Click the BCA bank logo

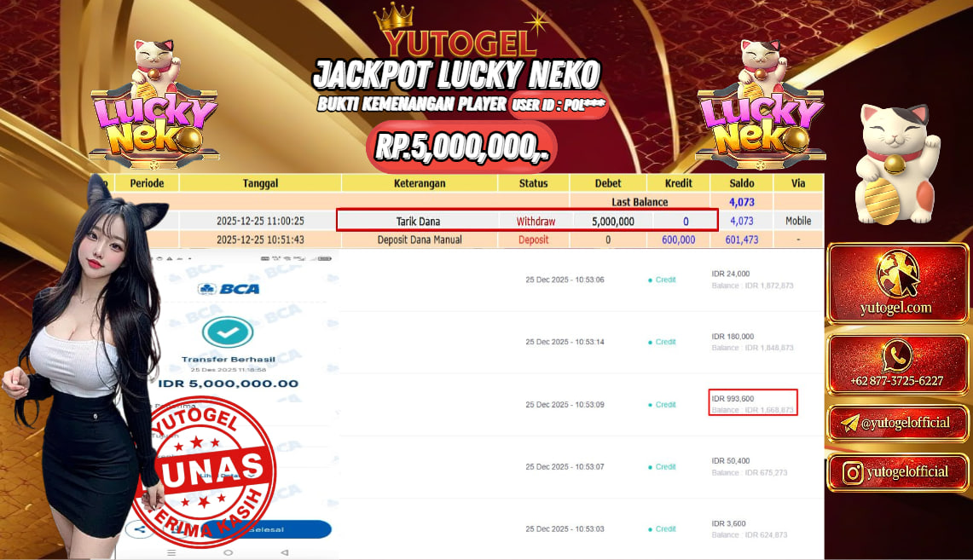pyautogui.click(x=229, y=289)
